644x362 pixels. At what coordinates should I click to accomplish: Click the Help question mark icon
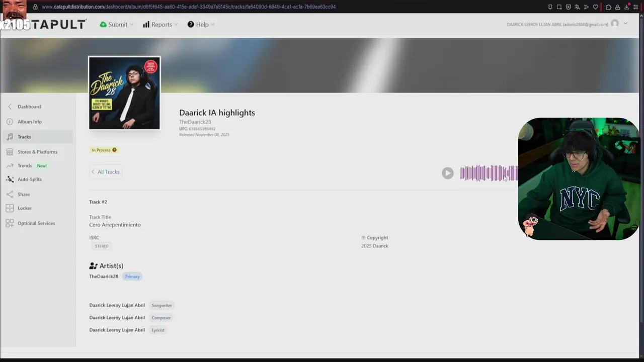(x=191, y=25)
